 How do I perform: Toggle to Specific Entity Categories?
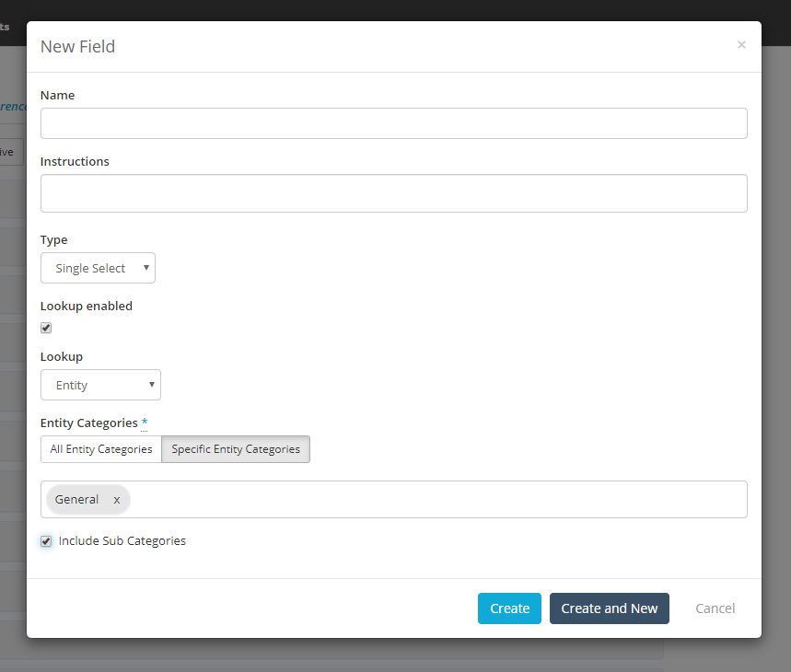click(236, 449)
